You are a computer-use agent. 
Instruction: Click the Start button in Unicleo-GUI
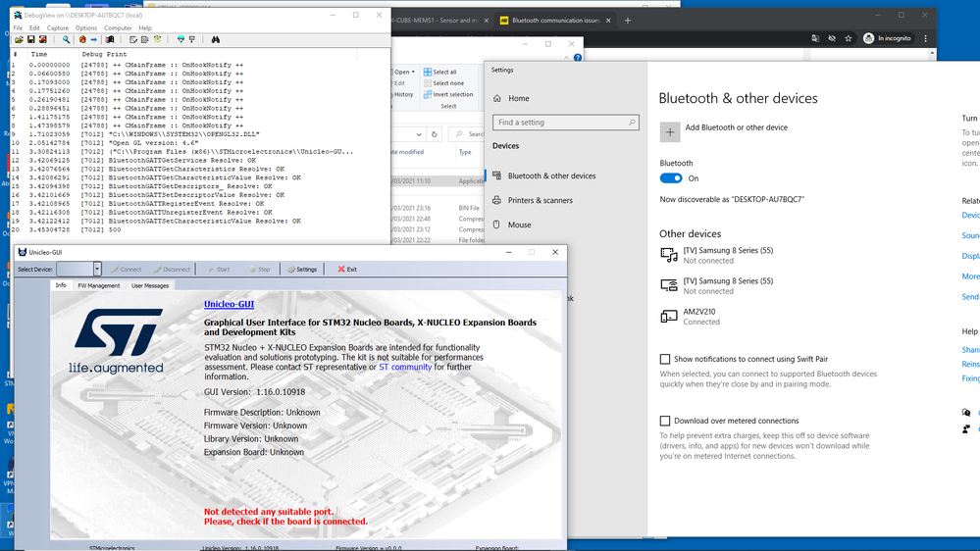click(x=220, y=270)
